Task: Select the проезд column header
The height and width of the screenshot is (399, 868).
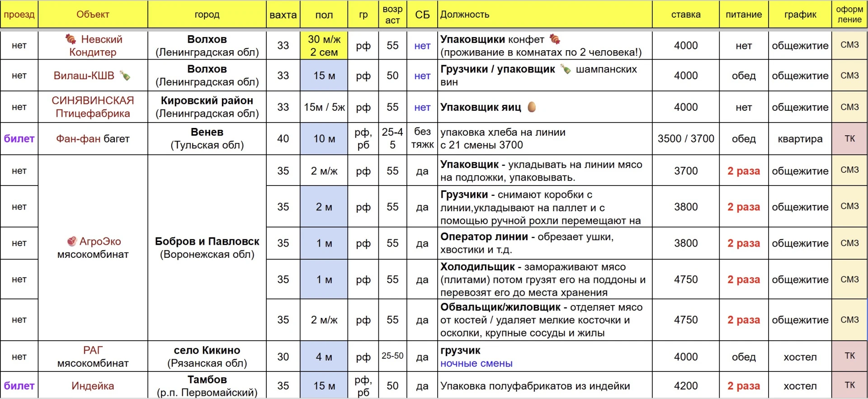Action: pos(19,14)
